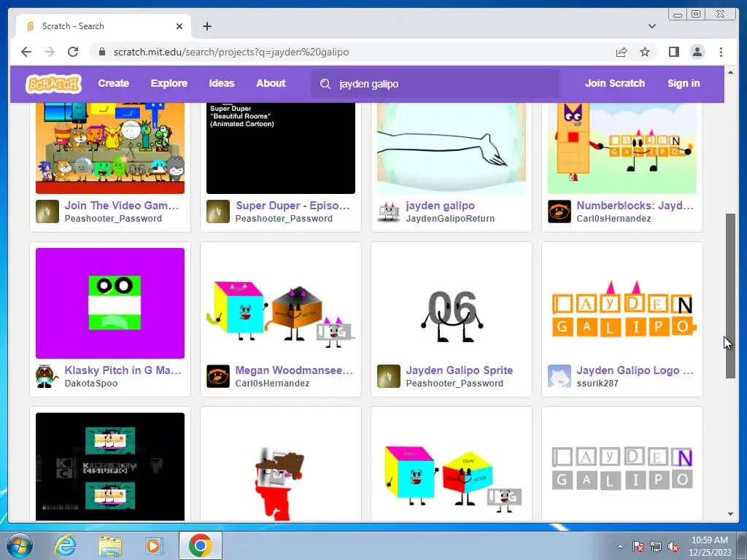Click JaydenGalipoReturn username

pos(450,219)
